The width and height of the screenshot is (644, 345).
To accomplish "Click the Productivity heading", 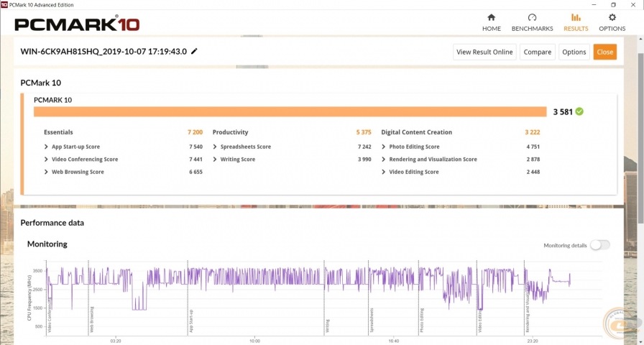I will click(231, 132).
